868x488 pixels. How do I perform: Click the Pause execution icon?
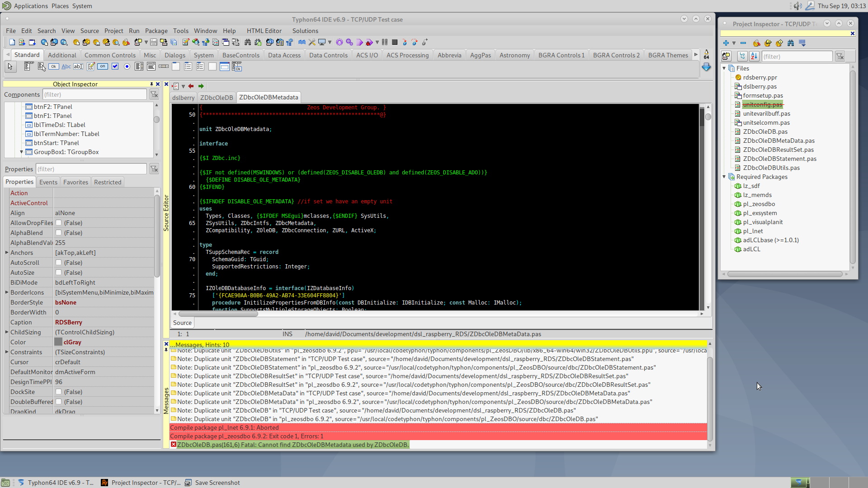coord(385,42)
